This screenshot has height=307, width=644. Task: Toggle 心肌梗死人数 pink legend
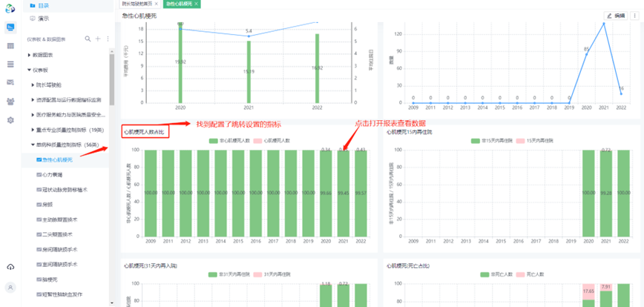pos(272,141)
